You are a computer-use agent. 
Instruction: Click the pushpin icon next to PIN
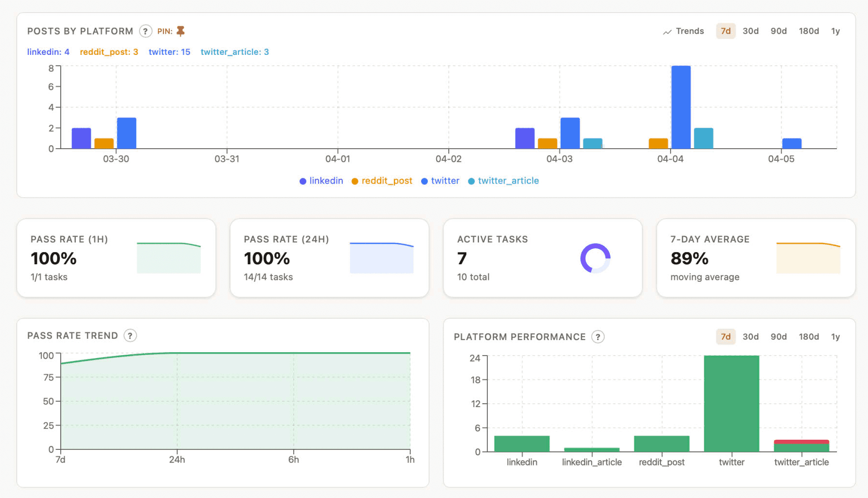[180, 30]
